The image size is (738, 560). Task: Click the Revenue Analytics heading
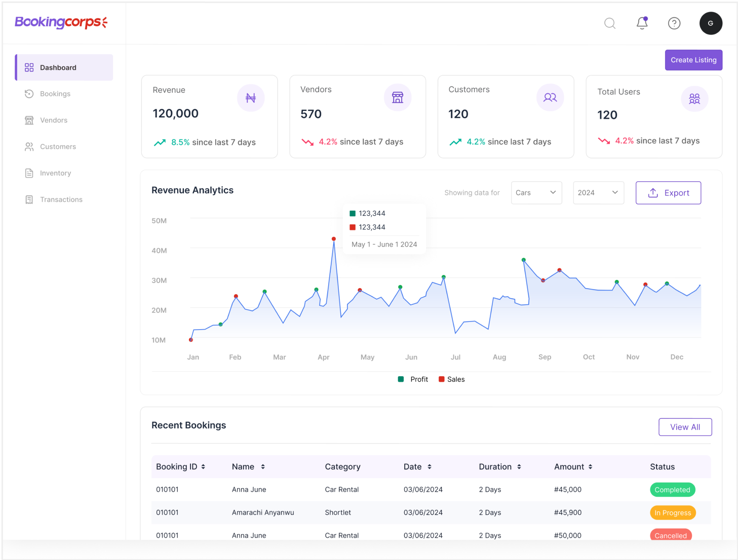tap(192, 190)
